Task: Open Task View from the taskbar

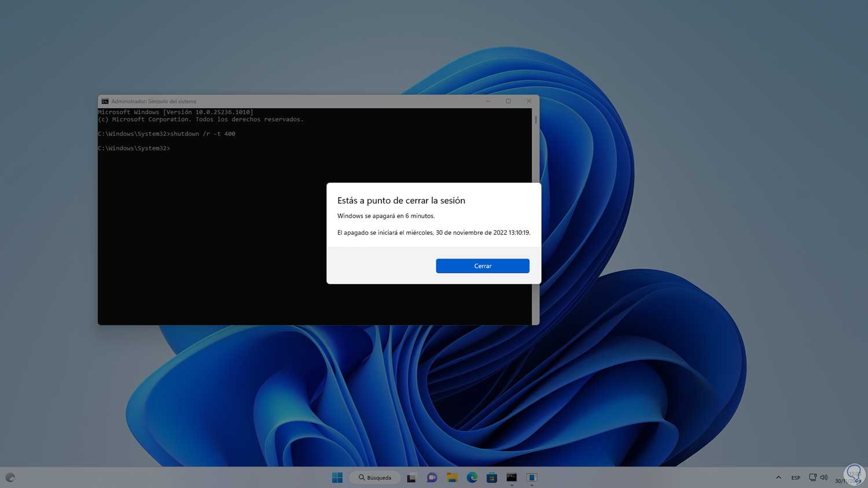Action: (411, 478)
